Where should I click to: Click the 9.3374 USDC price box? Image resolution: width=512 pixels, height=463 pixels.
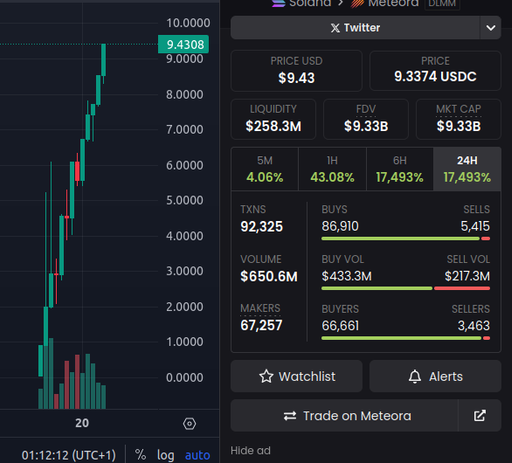[x=435, y=71]
